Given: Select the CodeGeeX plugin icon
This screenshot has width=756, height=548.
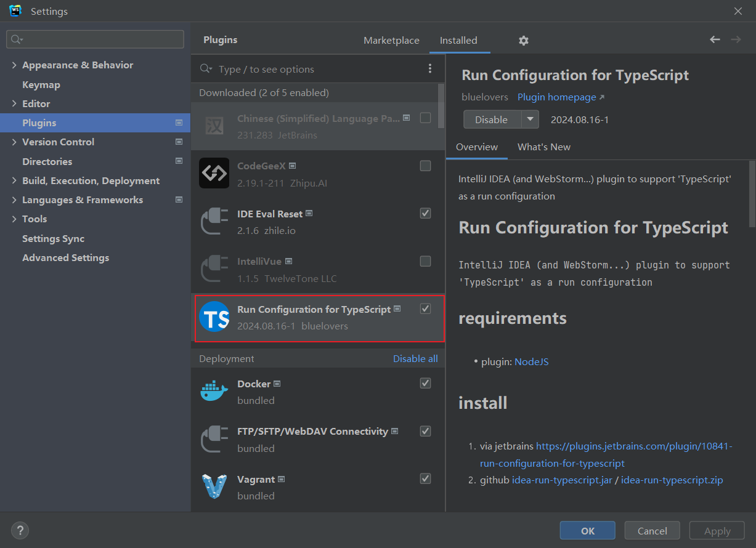Looking at the screenshot, I should coord(214,173).
